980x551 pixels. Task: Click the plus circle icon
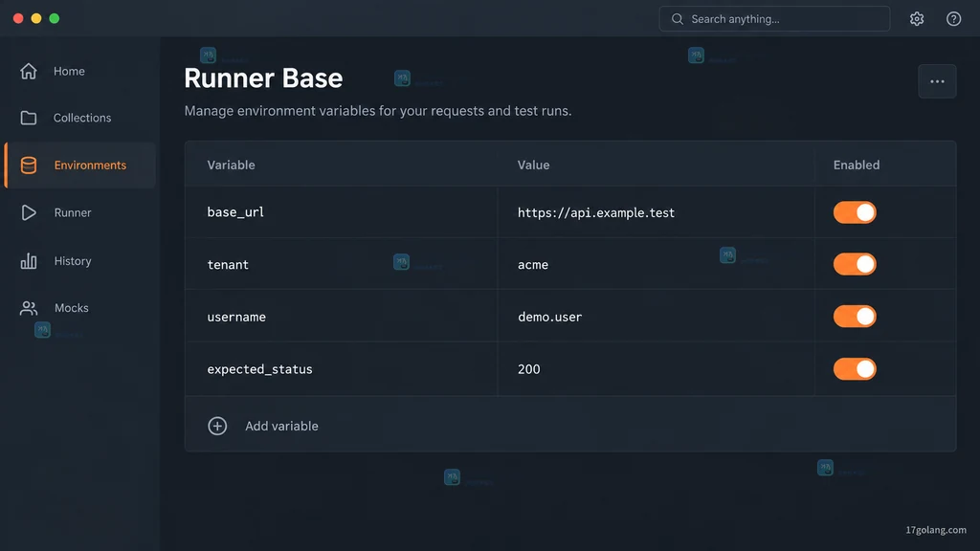[217, 426]
